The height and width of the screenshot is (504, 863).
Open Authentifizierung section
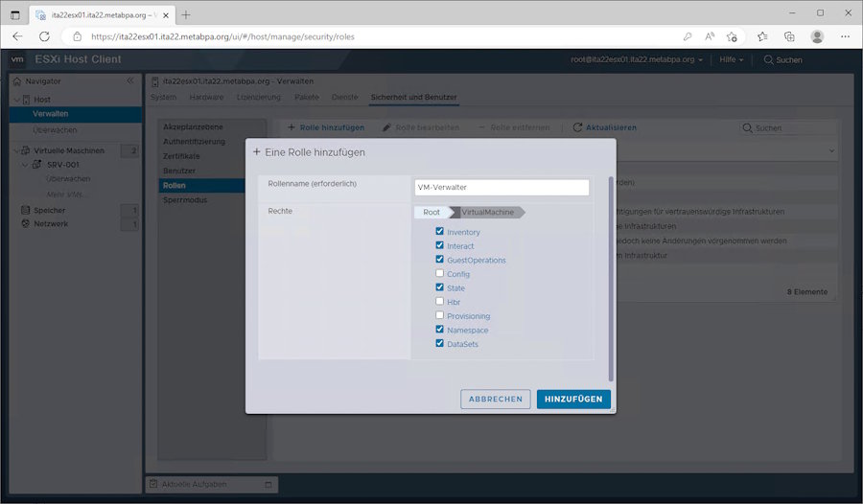[194, 142]
